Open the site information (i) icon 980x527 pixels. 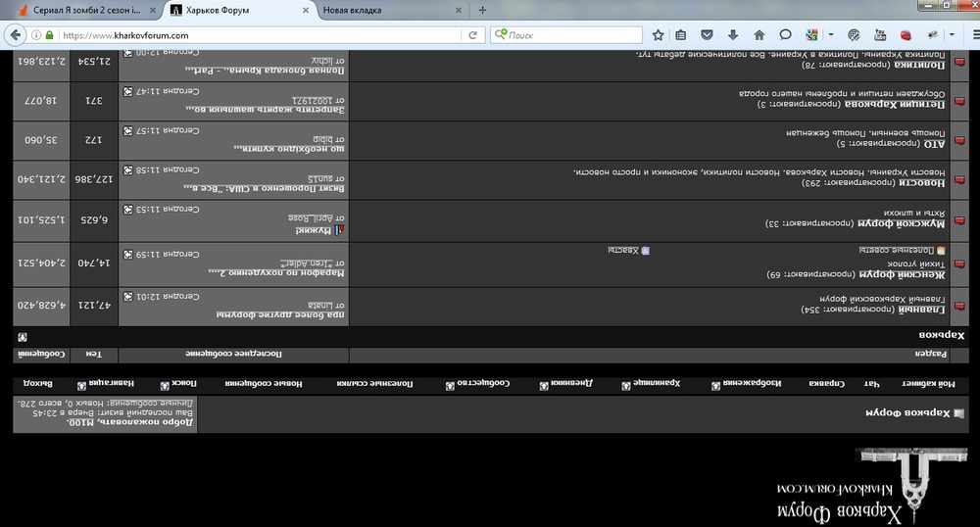click(x=36, y=35)
